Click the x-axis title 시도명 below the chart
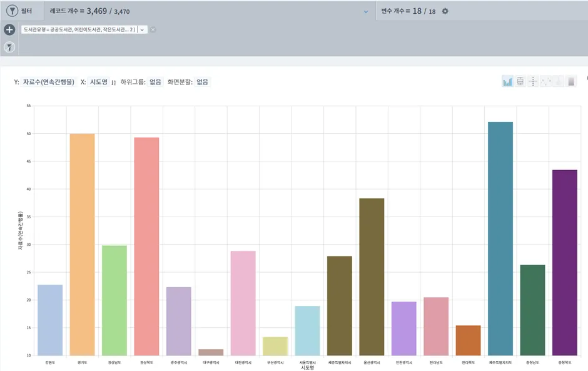The height and width of the screenshot is (371, 588). 308,368
